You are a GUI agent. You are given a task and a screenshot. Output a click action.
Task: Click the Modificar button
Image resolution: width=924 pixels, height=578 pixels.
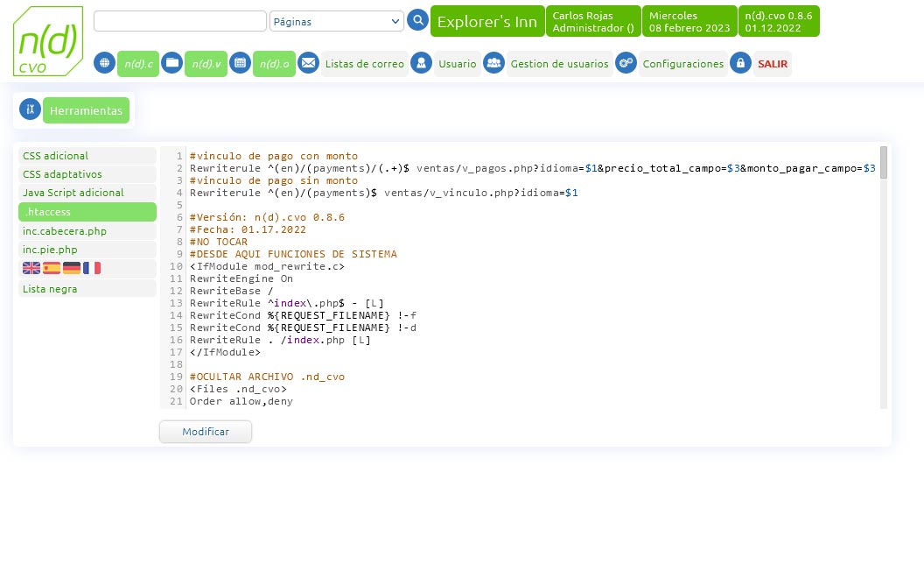click(x=206, y=432)
